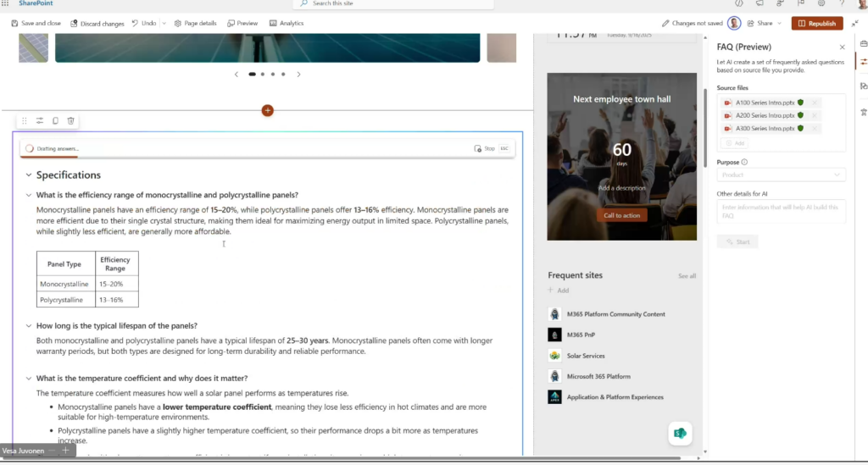This screenshot has height=465, width=868.
Task: Click the SharePoint agent floating icon
Action: coord(680,434)
